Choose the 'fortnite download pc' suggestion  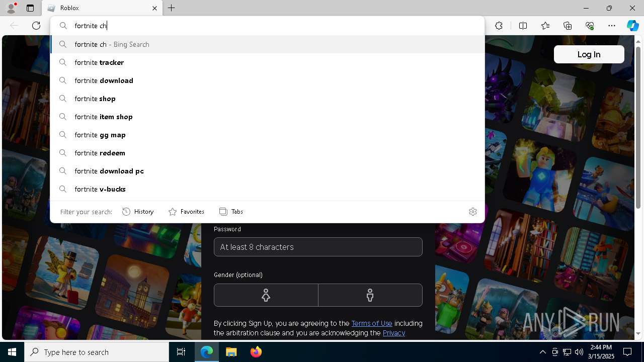267,171
